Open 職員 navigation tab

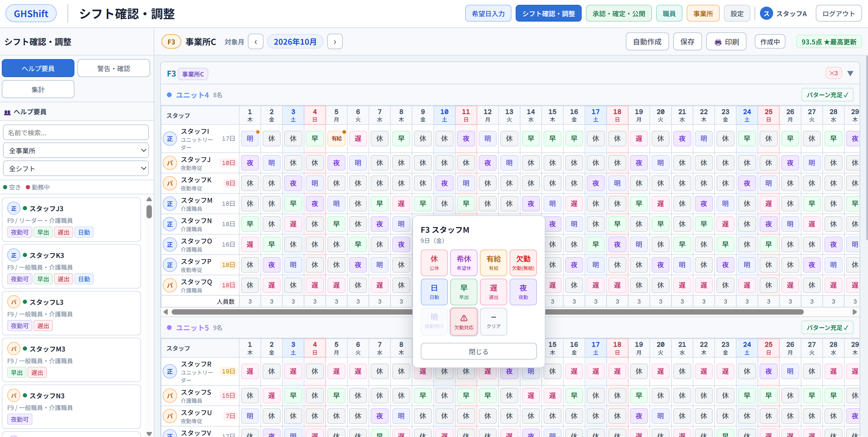click(669, 13)
